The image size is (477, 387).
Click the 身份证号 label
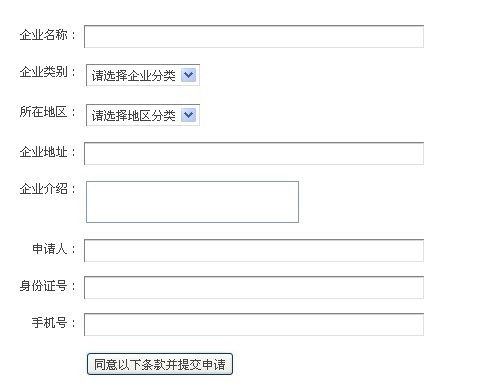pos(44,286)
